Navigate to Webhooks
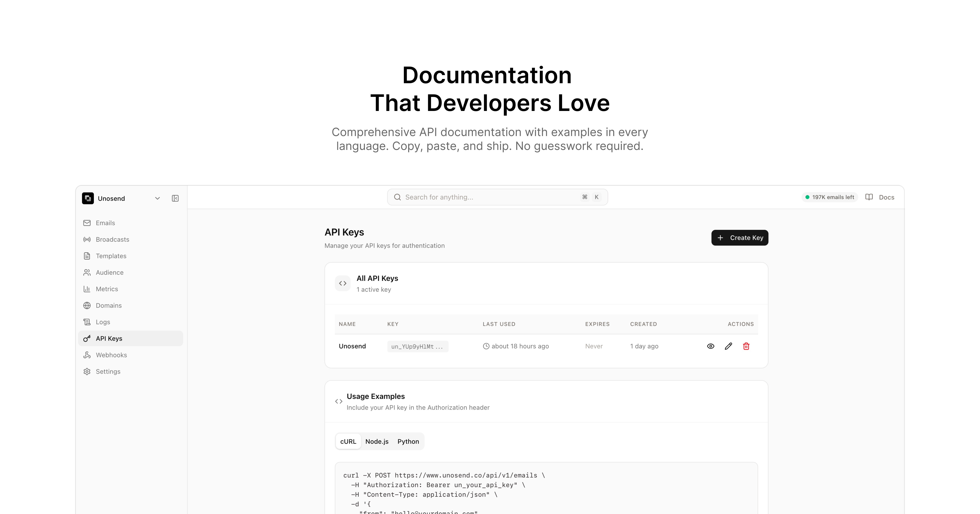The height and width of the screenshot is (514, 980). pyautogui.click(x=111, y=355)
